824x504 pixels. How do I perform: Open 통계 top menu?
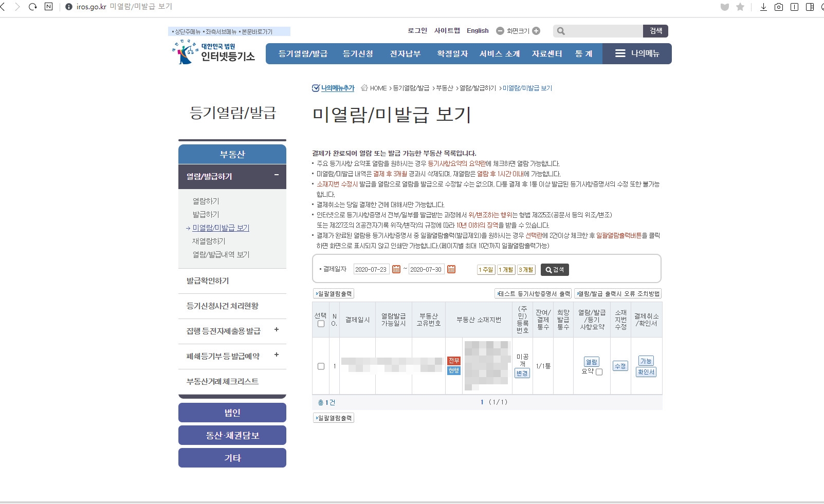(x=584, y=53)
